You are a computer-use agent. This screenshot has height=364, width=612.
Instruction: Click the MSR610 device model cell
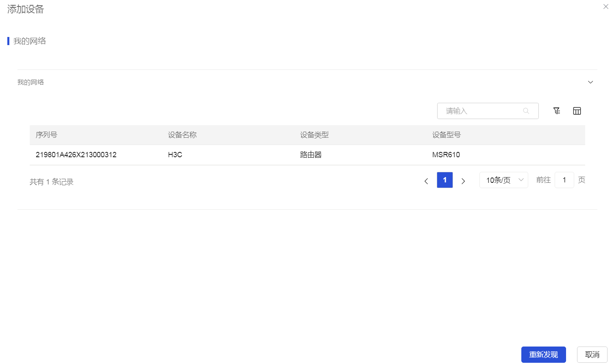coord(446,155)
